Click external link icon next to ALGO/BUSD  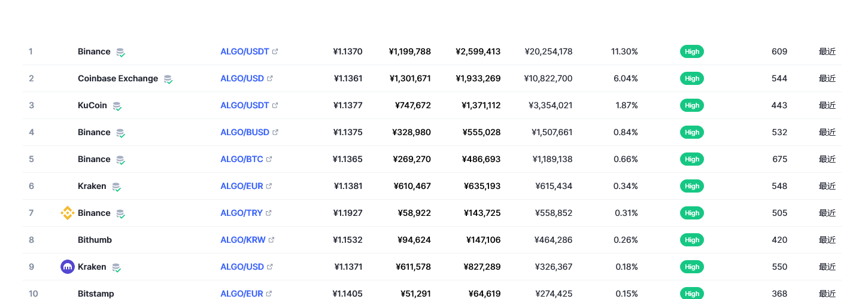point(275,132)
